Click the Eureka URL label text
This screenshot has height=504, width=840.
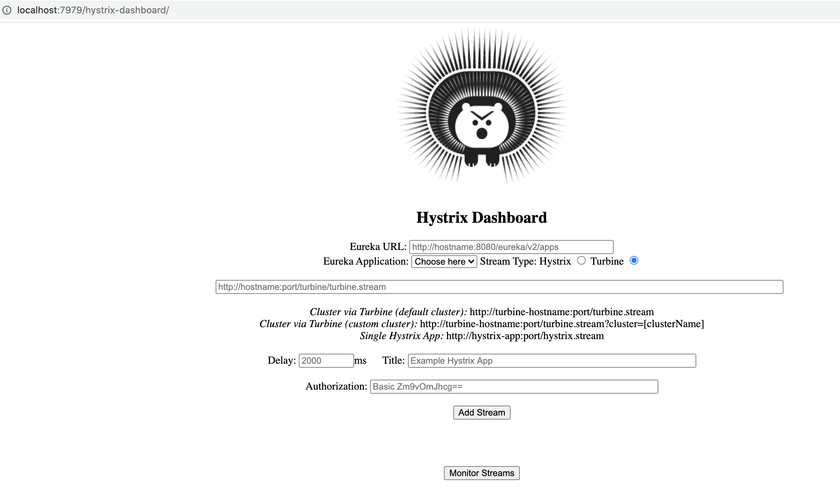pyautogui.click(x=378, y=247)
